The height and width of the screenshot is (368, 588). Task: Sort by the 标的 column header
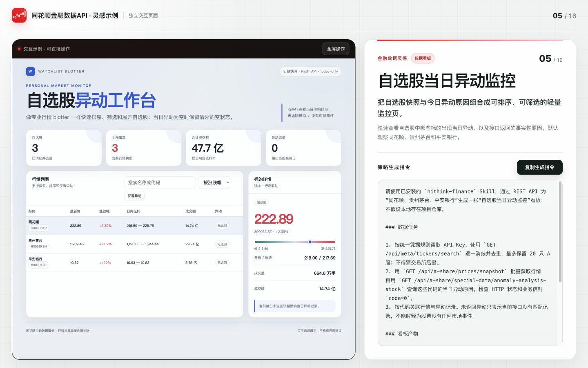coord(32,211)
